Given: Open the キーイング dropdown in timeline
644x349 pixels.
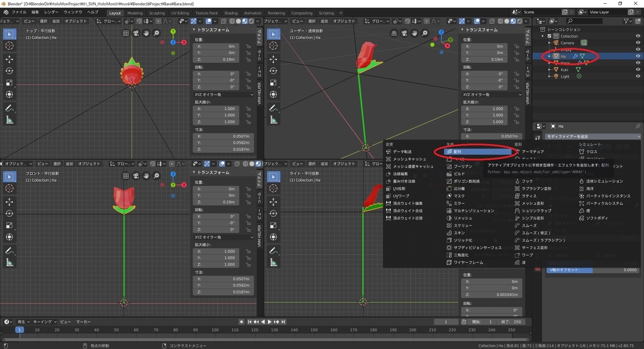Looking at the screenshot, I should point(44,322).
